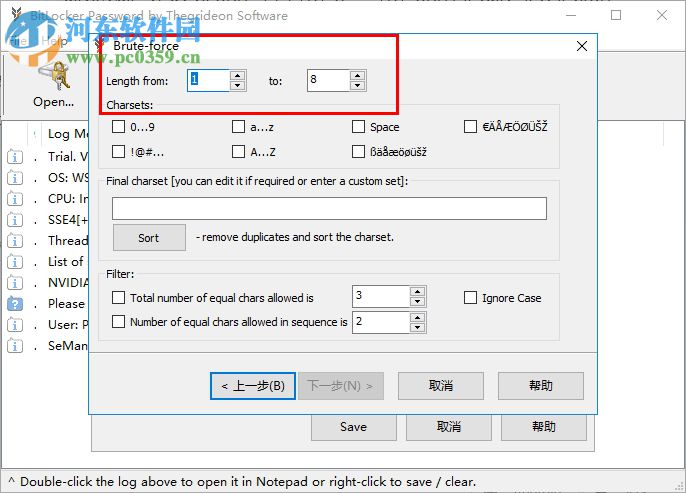This screenshot has height=493, width=686.
Task: Click the info icon beside Trial log row
Action: 15,157
